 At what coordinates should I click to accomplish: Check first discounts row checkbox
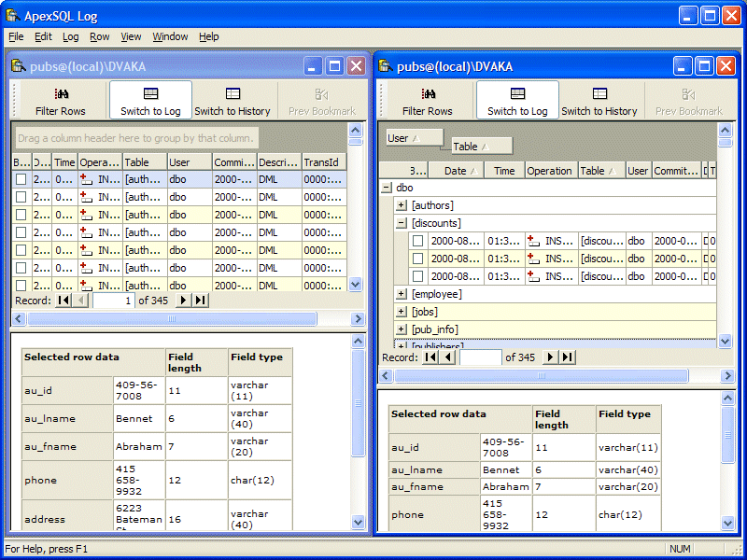coord(417,241)
